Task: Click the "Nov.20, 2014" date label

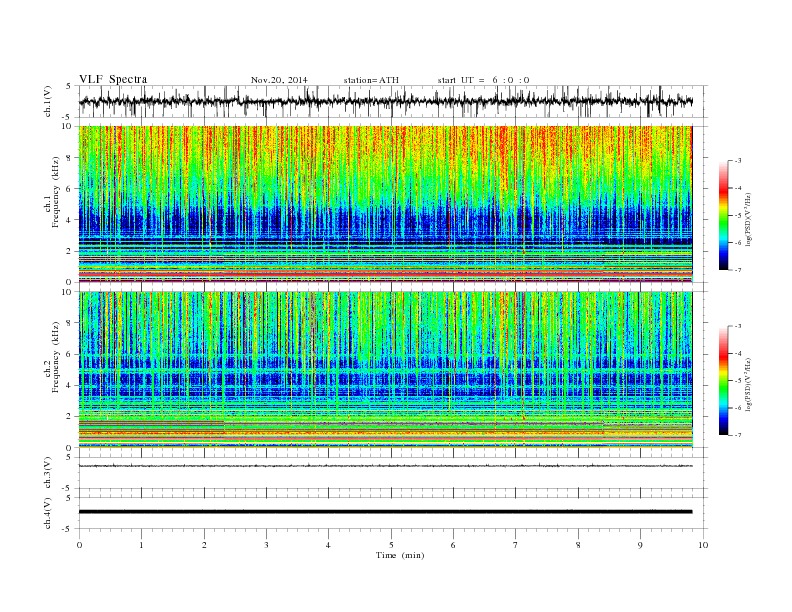Action: click(279, 80)
